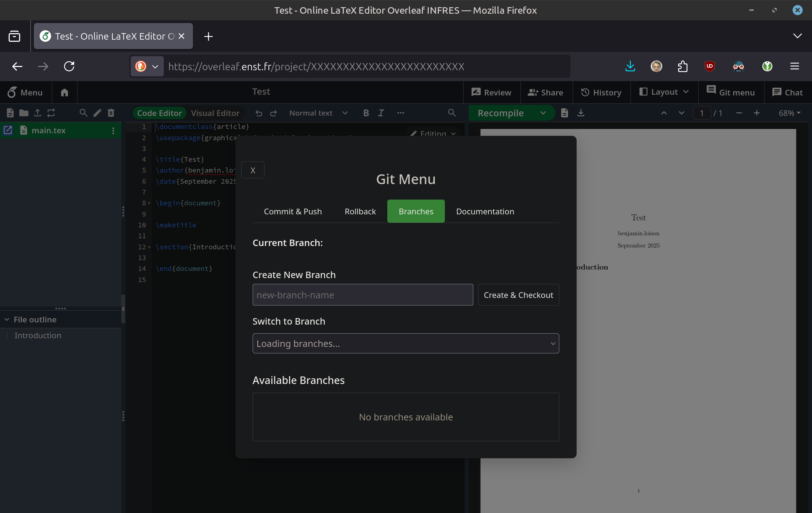
Task: Click the redo arrow in editor toolbar
Action: coord(274,113)
